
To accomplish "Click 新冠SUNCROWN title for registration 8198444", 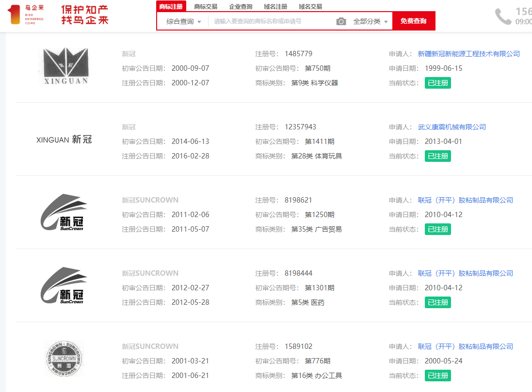I will click(x=150, y=273).
